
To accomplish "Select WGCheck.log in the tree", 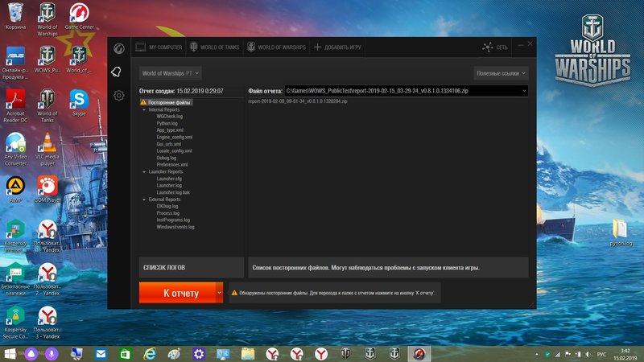I will [169, 116].
